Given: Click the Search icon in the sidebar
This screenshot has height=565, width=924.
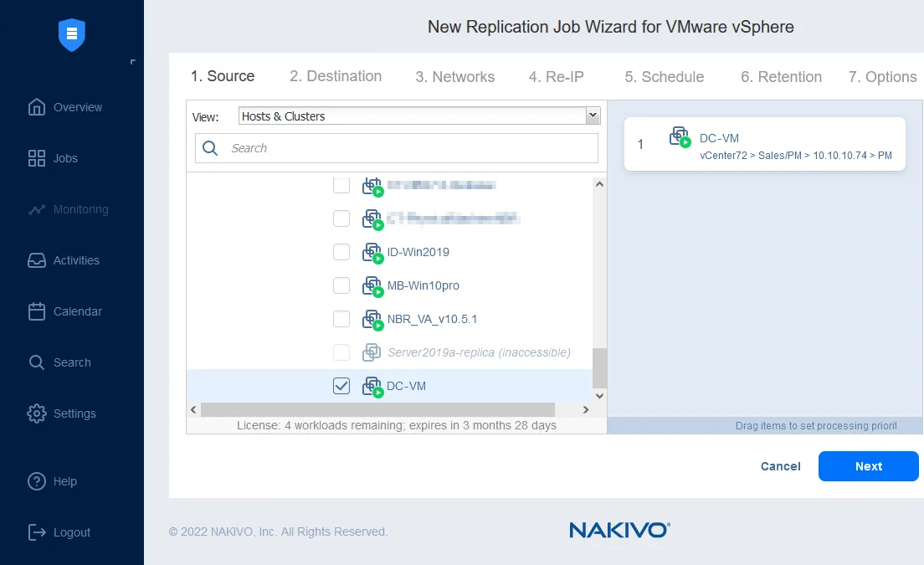Looking at the screenshot, I should point(37,362).
